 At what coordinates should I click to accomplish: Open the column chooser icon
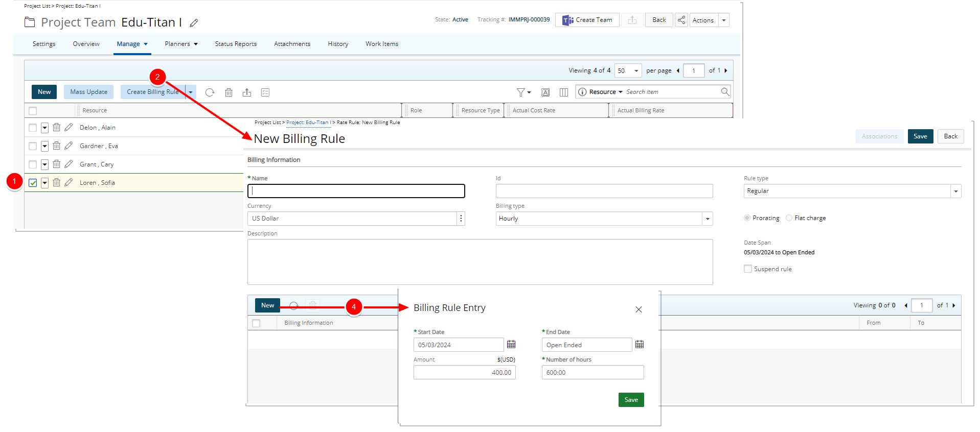tap(564, 92)
